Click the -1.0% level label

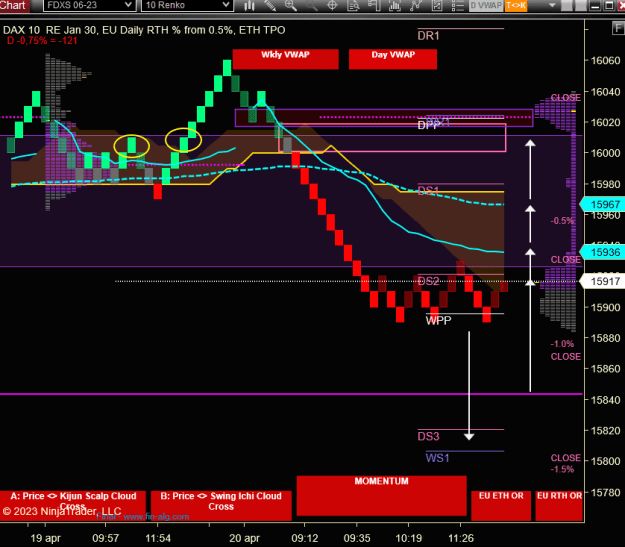(x=562, y=344)
